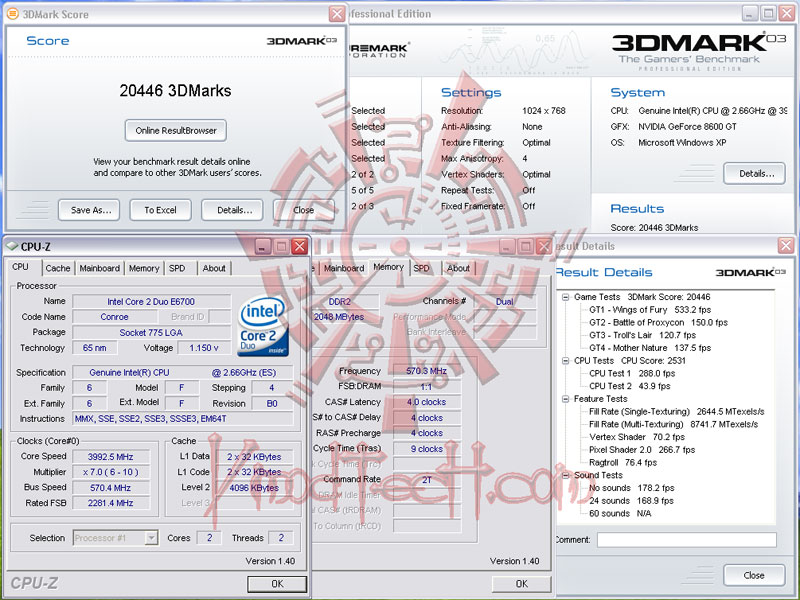Open Memory tab in front CPU-Z window
Screen dimensions: 800x600
click(144, 268)
